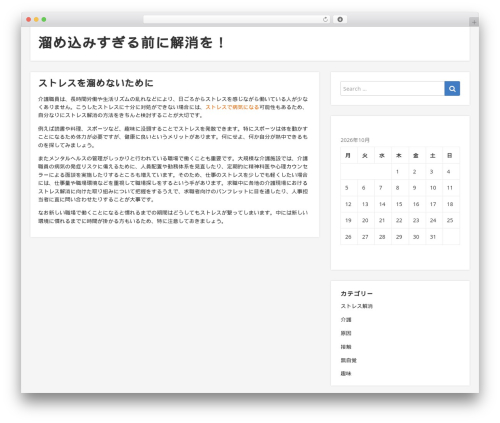
Task: Click the paragraph beginning またメンタルヘルス
Action: (x=173, y=179)
